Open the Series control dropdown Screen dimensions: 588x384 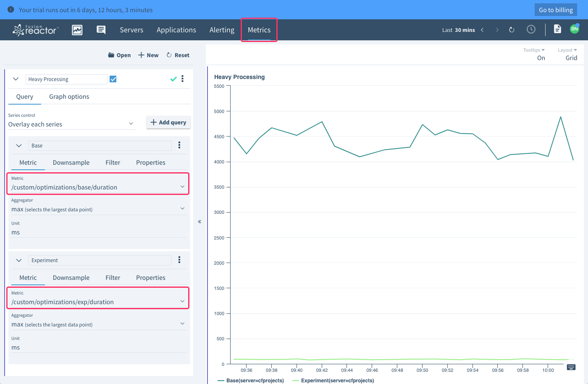tap(71, 124)
